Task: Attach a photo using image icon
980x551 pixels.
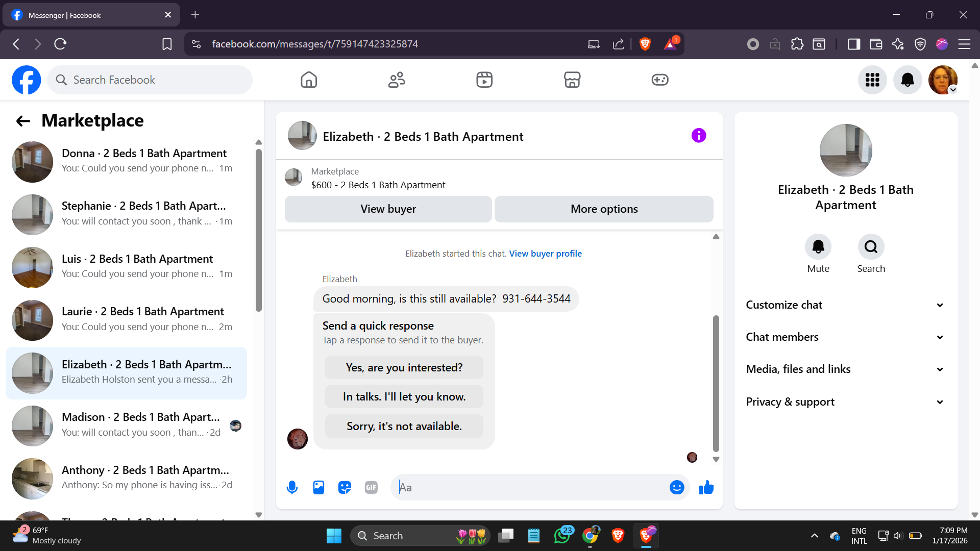Action: click(x=318, y=487)
